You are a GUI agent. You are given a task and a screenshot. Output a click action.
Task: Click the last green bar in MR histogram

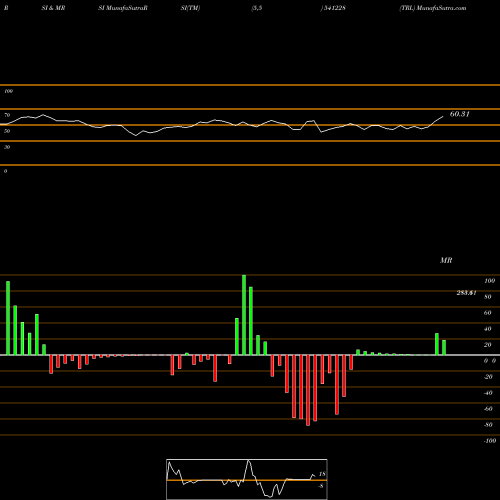444,348
